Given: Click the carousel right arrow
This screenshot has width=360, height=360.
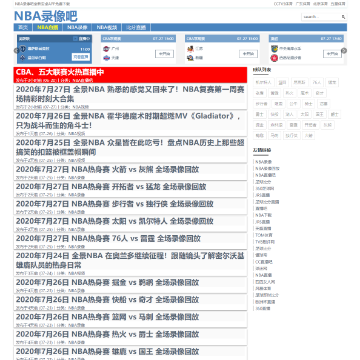Looking at the screenshot, I should click(344, 51).
